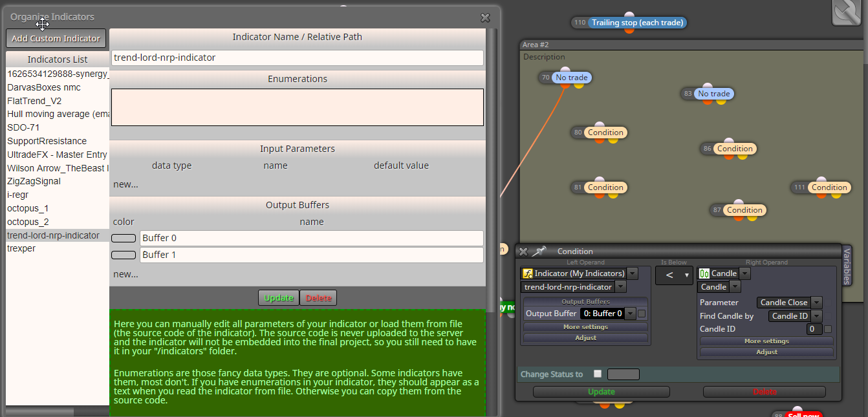Tick the checkbox next to the Candle ID value
The height and width of the screenshot is (417, 868).
tap(828, 329)
